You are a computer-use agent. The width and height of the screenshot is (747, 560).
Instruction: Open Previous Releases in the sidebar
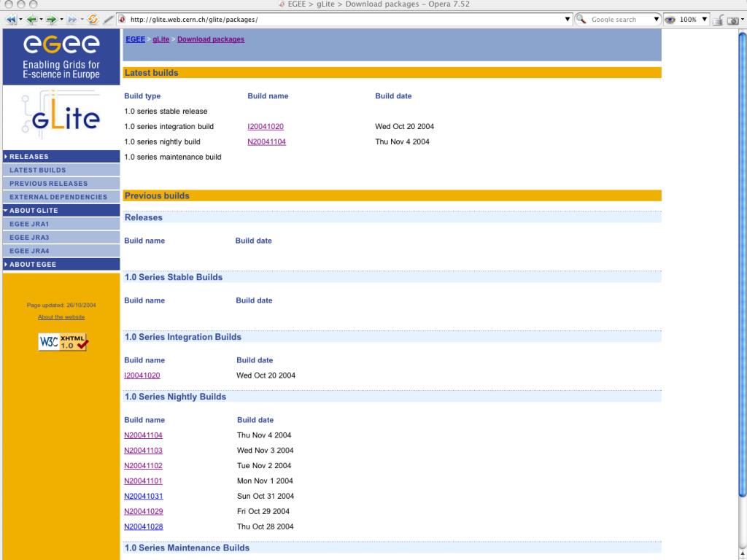(x=61, y=183)
